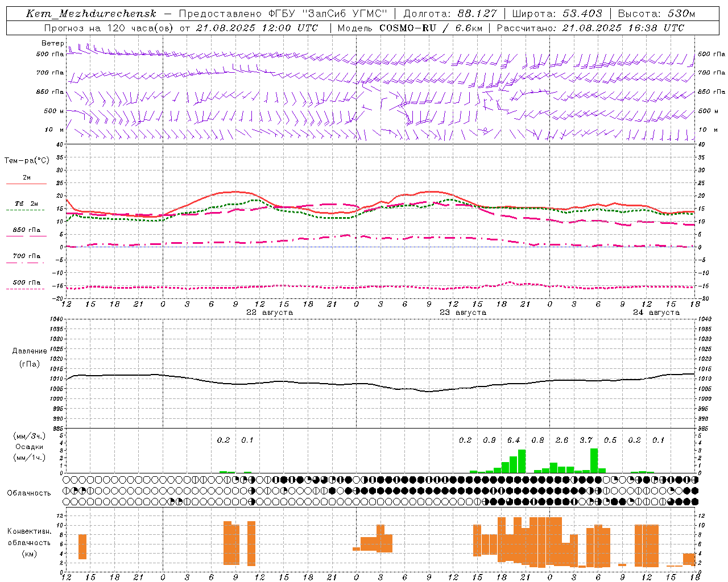Click the 'Широта: 53.403' header value
Image resolution: width=728 pixels, height=582 pixels.
click(557, 14)
